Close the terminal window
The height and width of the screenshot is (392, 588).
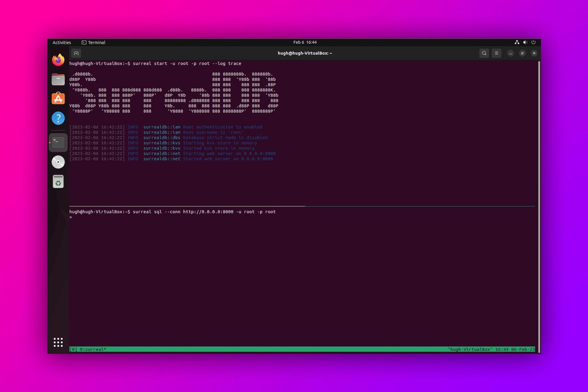click(x=534, y=53)
